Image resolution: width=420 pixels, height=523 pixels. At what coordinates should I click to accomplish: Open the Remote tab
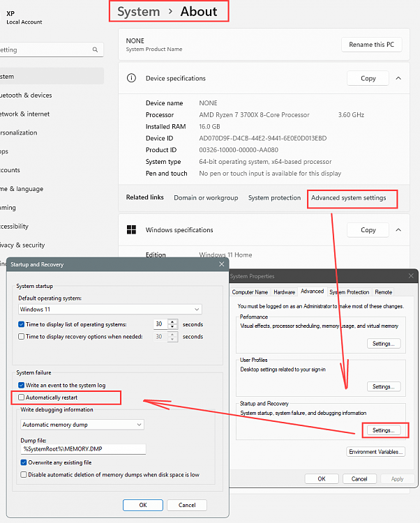coord(383,292)
